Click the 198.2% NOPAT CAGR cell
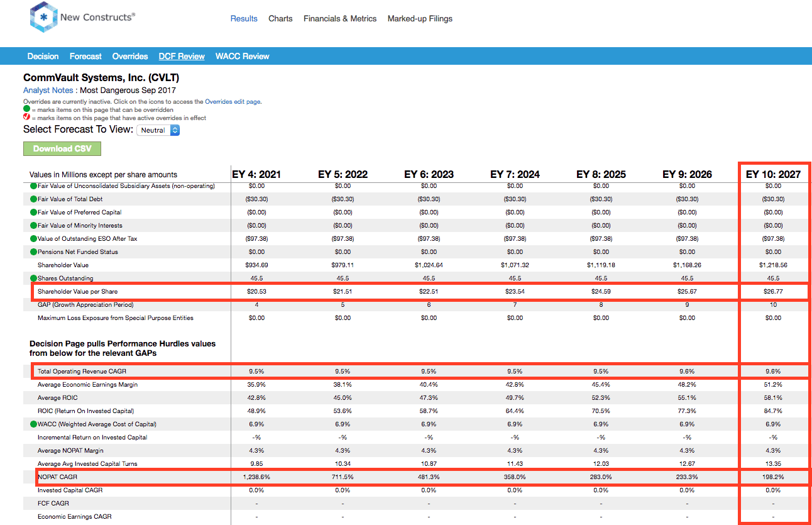 [x=773, y=477]
